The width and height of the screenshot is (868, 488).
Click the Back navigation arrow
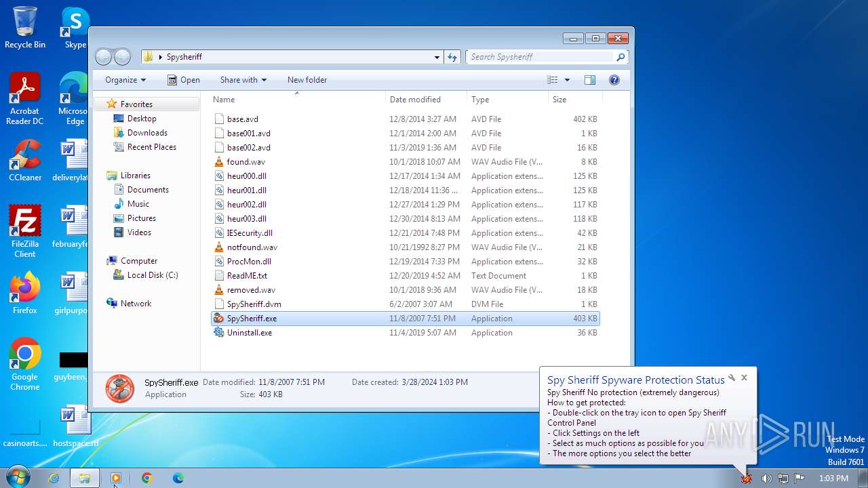pyautogui.click(x=104, y=57)
